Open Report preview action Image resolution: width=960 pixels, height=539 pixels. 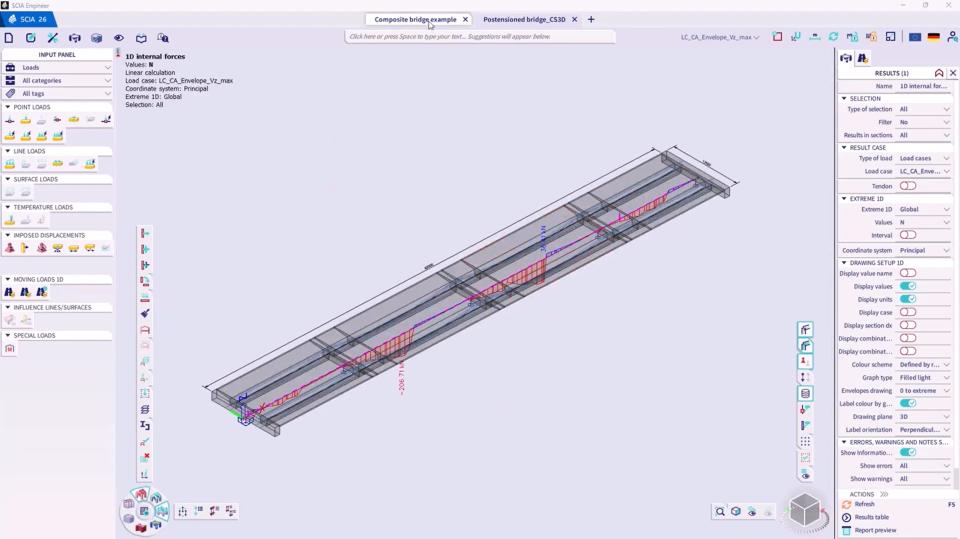coord(875,530)
